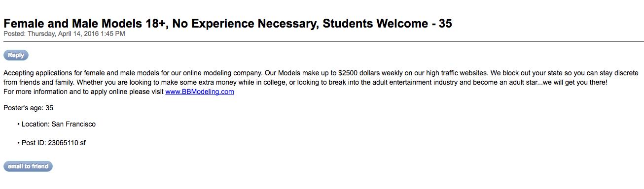The width and height of the screenshot is (644, 189).
Task: Click the 35 at the title's end
Action: point(445,23)
